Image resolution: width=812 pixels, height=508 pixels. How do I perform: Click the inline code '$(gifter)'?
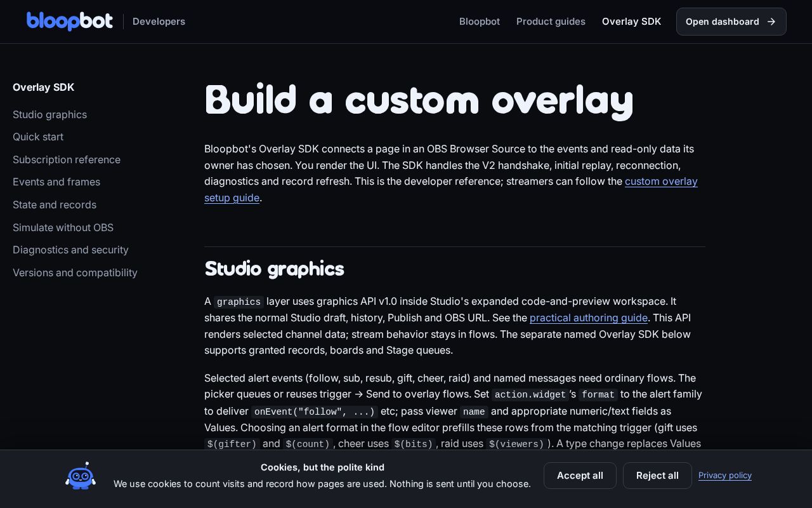(232, 444)
